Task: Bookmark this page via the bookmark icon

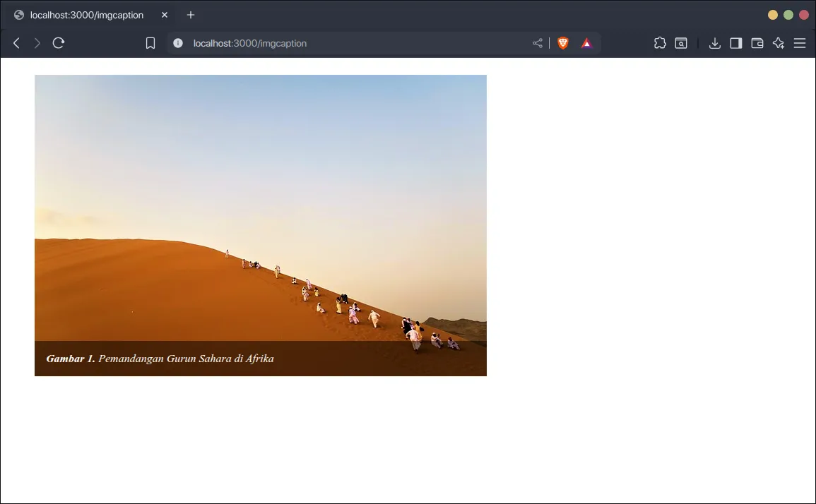Action: click(150, 42)
